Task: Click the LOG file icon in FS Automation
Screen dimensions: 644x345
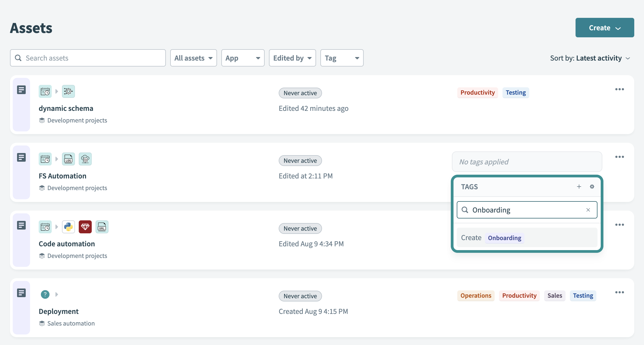Action: 68,159
